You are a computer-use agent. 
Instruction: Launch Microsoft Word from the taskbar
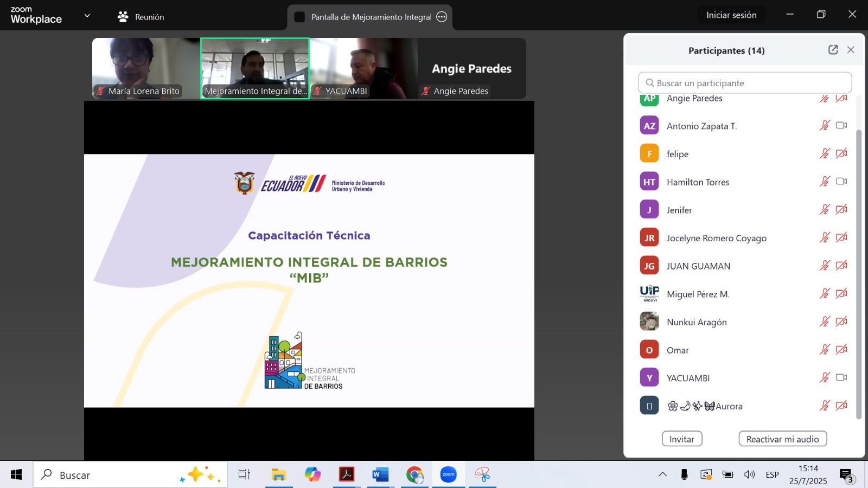[x=380, y=474]
